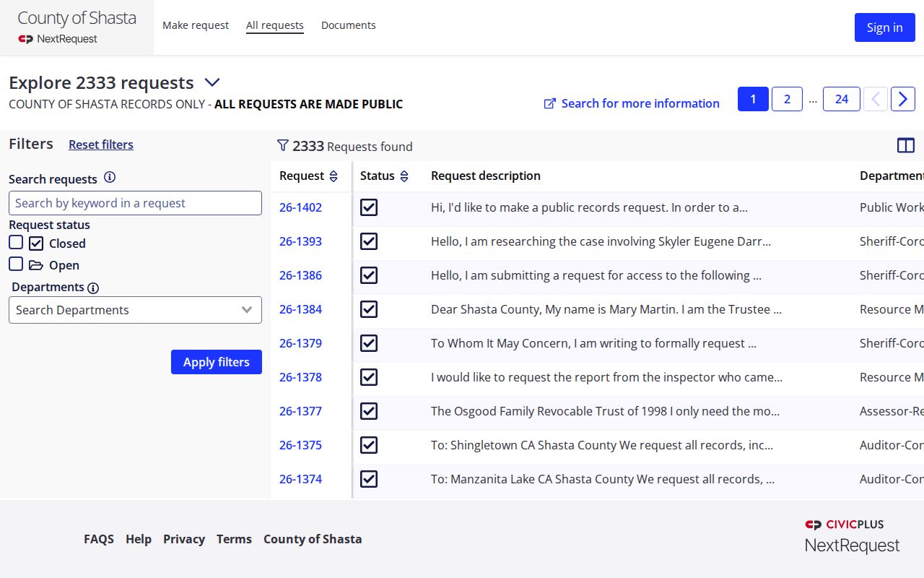Click the closed-status icon for request 26-1375

click(x=369, y=445)
